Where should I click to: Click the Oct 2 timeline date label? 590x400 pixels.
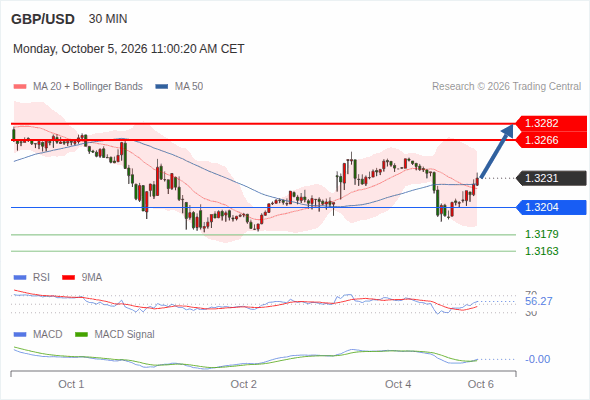point(243,384)
